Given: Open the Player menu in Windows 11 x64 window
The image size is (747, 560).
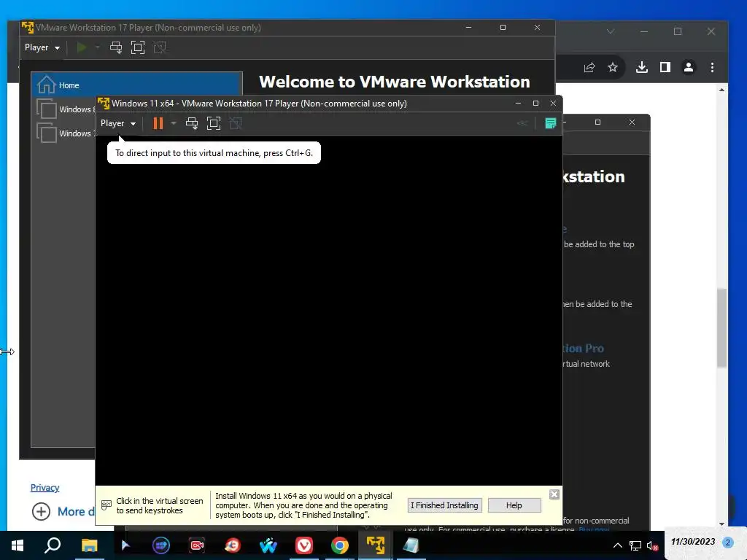Looking at the screenshot, I should point(118,123).
